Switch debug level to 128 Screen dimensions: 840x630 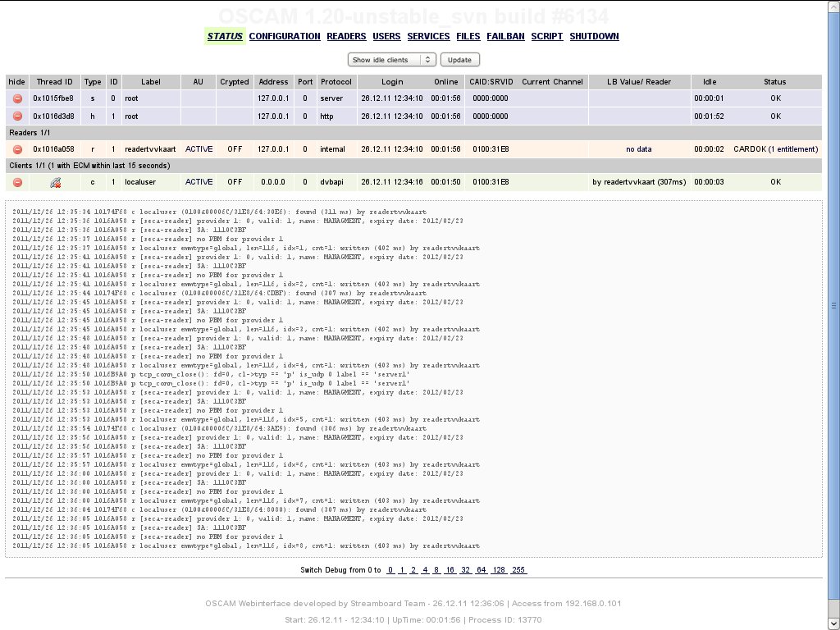(x=499, y=570)
